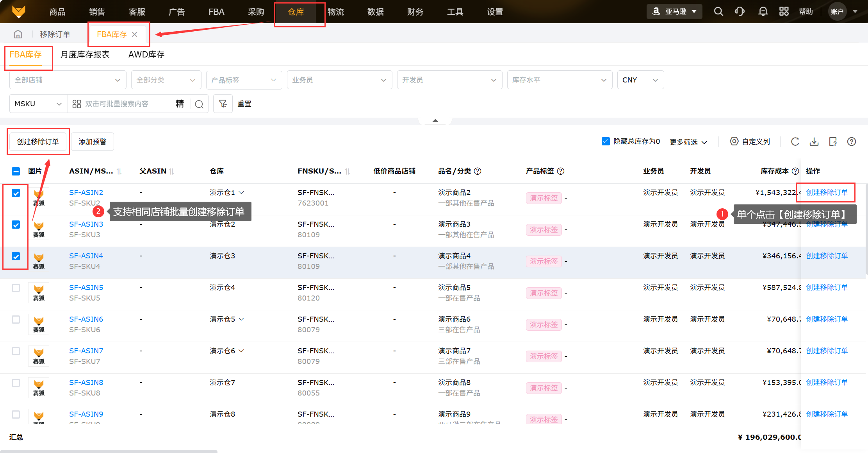
Task: Check the SF-ASIN5 row checkbox
Action: 16,288
